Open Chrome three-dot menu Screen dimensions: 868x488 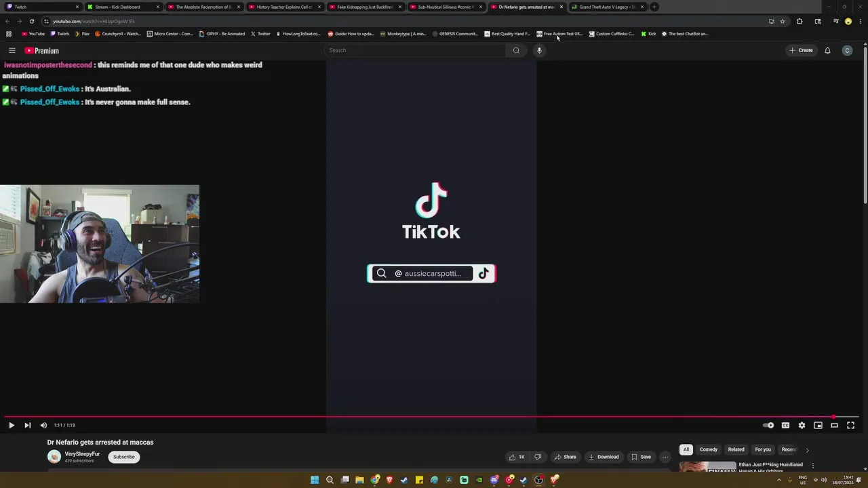pyautogui.click(x=860, y=21)
